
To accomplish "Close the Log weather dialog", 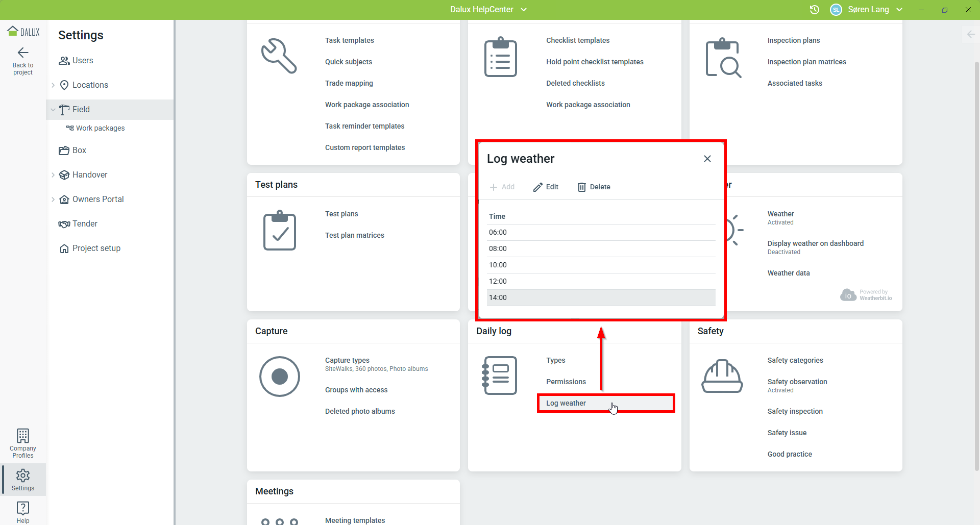I will click(707, 159).
